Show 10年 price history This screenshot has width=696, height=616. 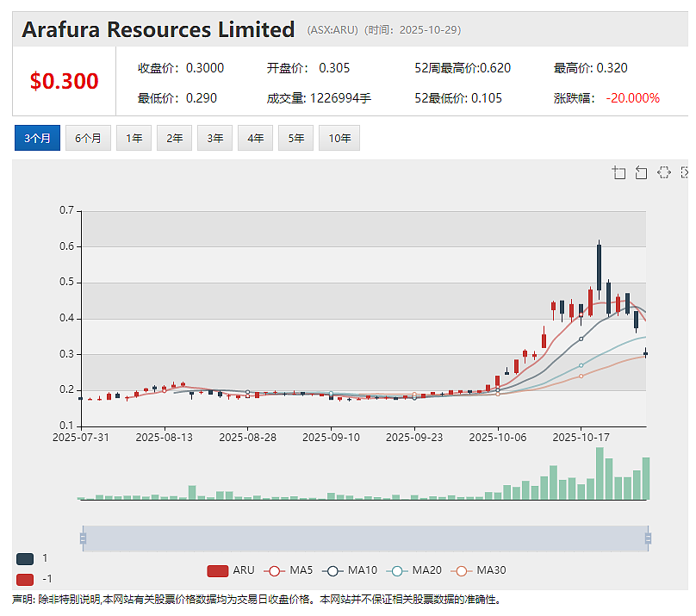tap(339, 138)
